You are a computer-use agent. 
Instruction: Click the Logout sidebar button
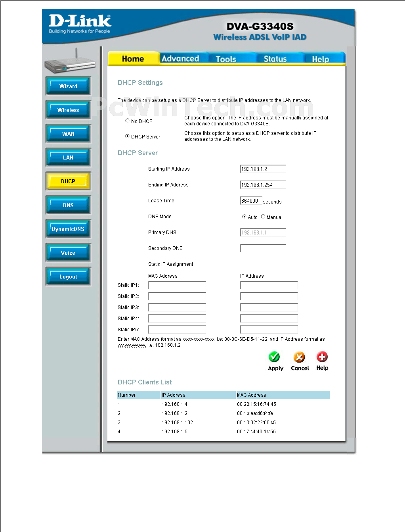coord(68,277)
